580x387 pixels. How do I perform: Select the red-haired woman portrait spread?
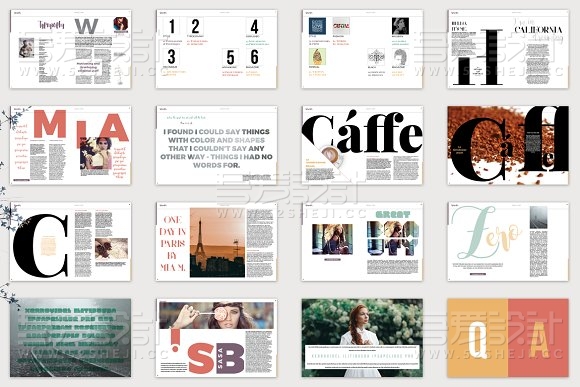tap(362, 338)
